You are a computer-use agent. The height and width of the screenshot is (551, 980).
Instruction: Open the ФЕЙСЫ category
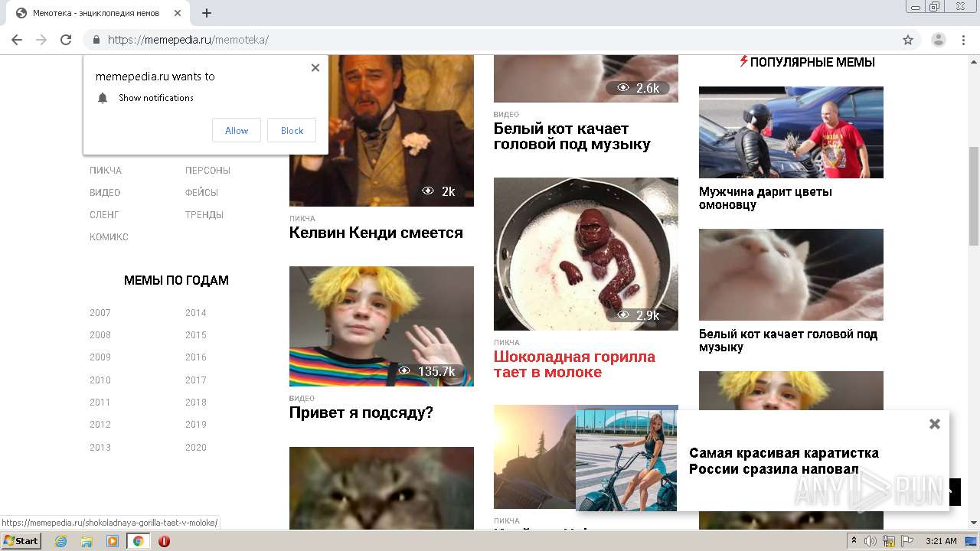[201, 193]
